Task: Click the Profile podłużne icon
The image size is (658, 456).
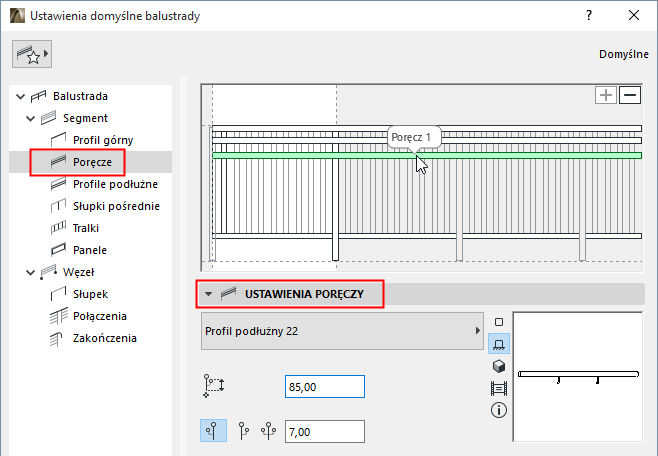Action: click(x=58, y=184)
